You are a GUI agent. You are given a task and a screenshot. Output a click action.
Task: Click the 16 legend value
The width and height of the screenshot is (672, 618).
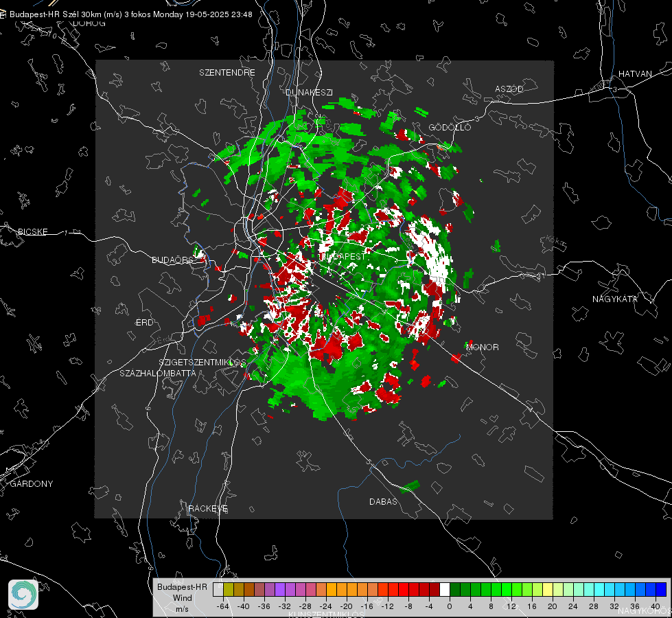532,606
